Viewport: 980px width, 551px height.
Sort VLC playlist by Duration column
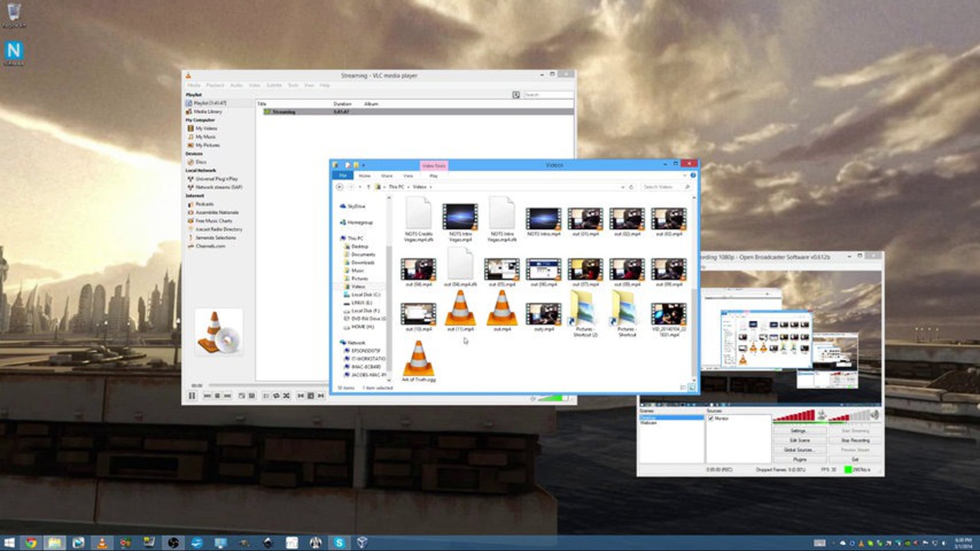tap(342, 104)
